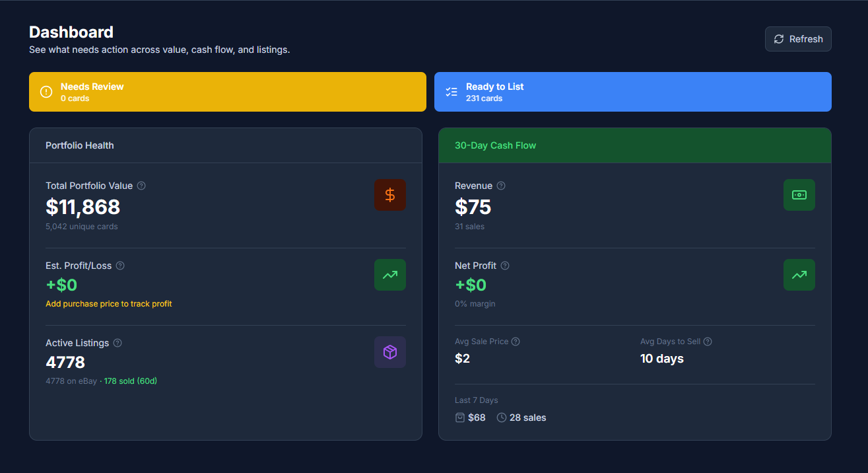Open the Net Profit help tooltip
This screenshot has height=473, width=868.
pyautogui.click(x=505, y=266)
